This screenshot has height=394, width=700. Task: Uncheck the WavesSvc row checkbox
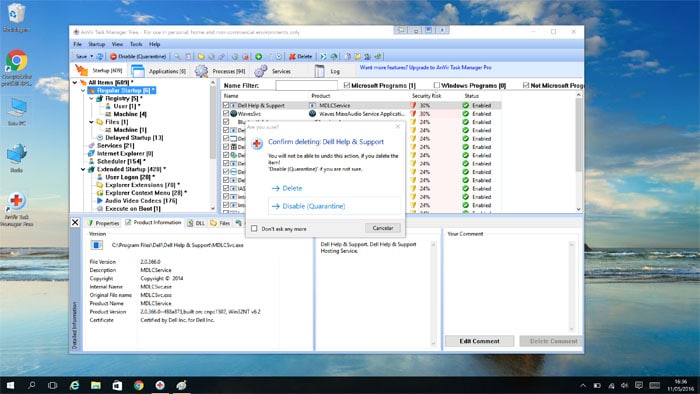226,114
